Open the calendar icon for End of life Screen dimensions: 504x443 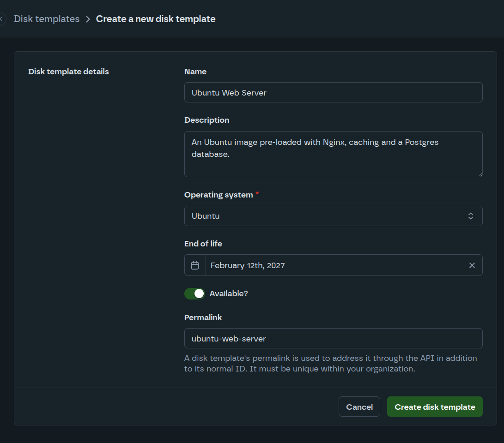tap(194, 265)
